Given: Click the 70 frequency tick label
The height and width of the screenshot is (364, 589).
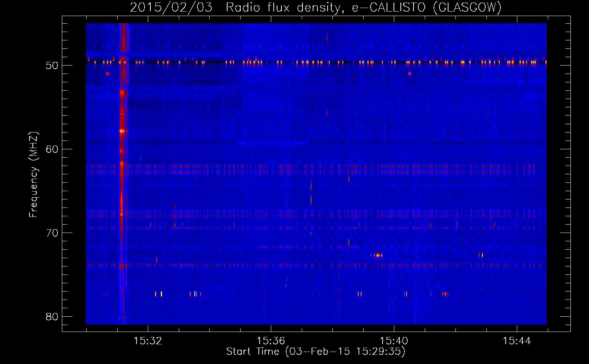Looking at the screenshot, I should pyautogui.click(x=52, y=233).
